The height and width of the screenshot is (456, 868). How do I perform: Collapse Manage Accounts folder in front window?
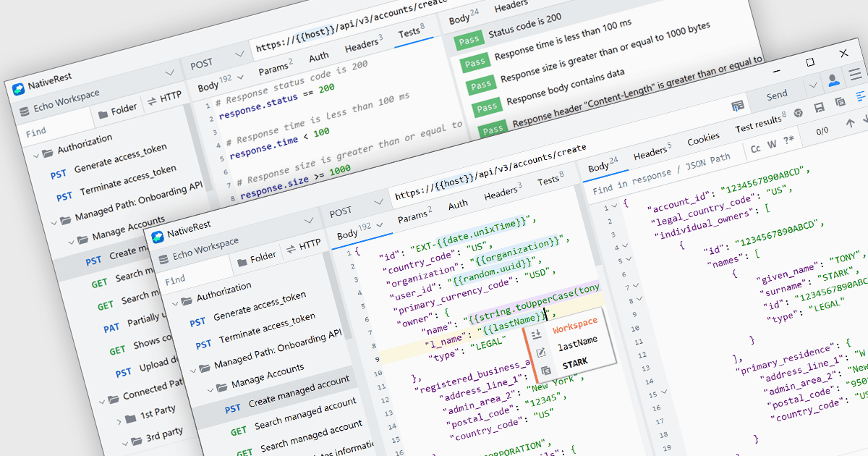pos(210,389)
